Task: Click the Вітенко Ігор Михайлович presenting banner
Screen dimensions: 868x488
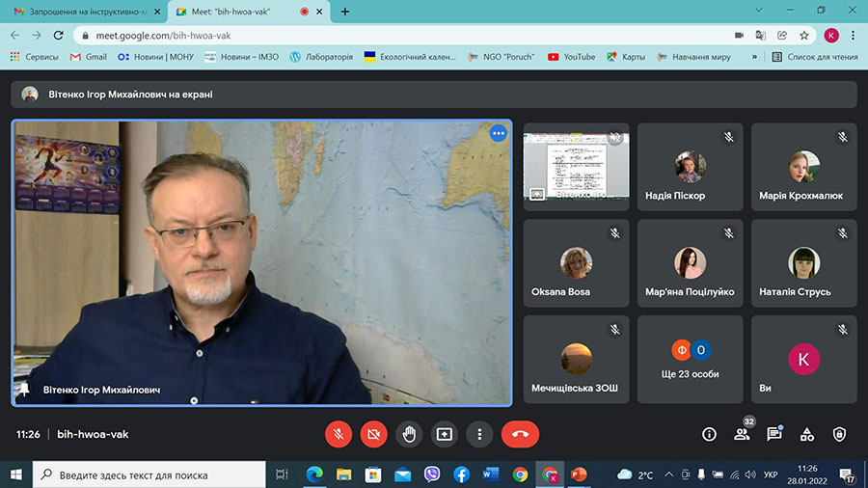Action: 434,95
